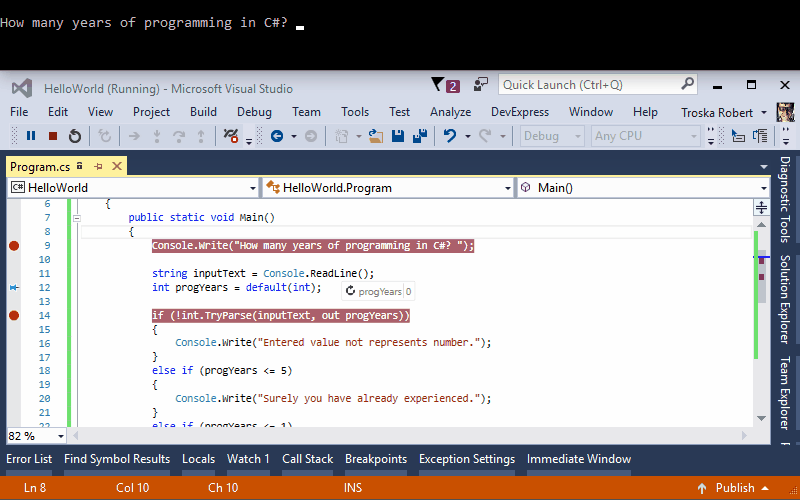Expand the undo history dropdown arrow
Screen dimensions: 800x500
point(467,136)
